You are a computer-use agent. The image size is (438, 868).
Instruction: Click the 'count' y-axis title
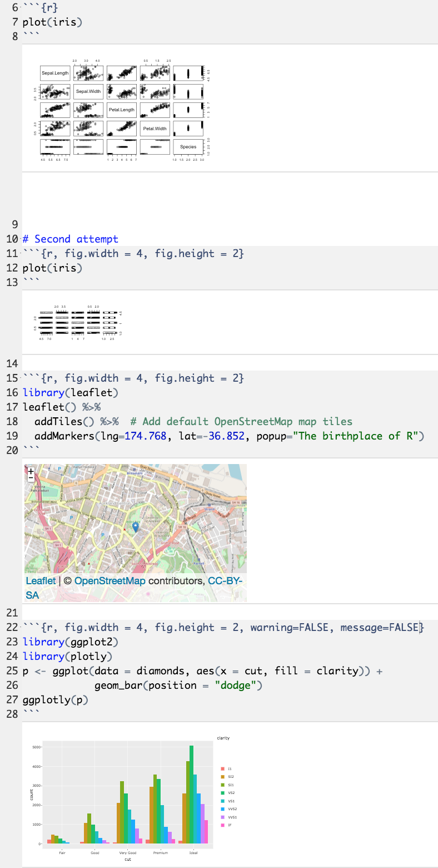[x=32, y=795]
